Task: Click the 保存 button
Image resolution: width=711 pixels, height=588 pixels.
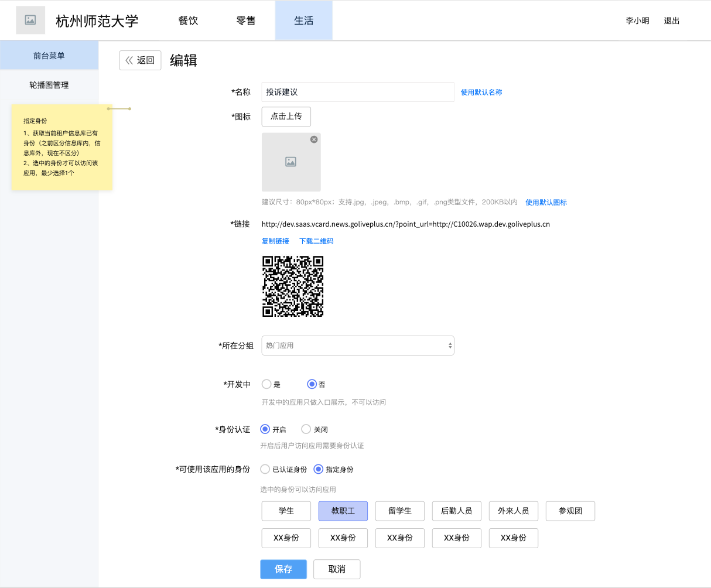Action: click(283, 569)
